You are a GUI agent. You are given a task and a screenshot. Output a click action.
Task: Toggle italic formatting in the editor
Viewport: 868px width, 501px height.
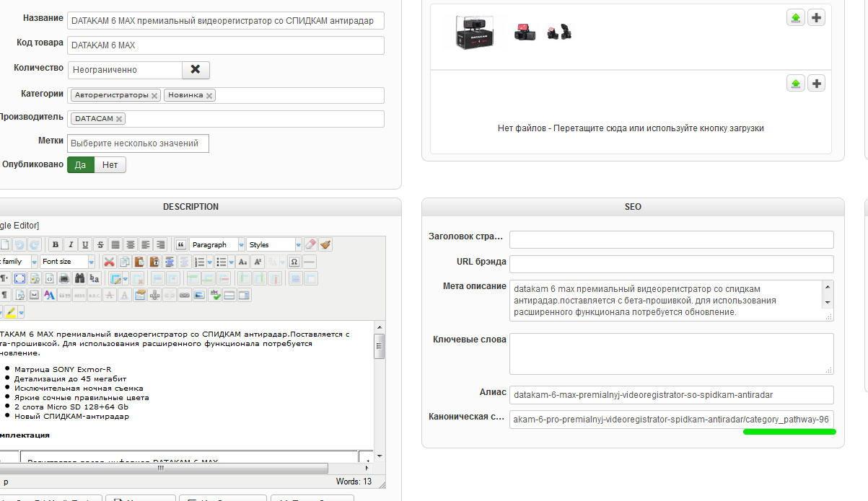[71, 244]
